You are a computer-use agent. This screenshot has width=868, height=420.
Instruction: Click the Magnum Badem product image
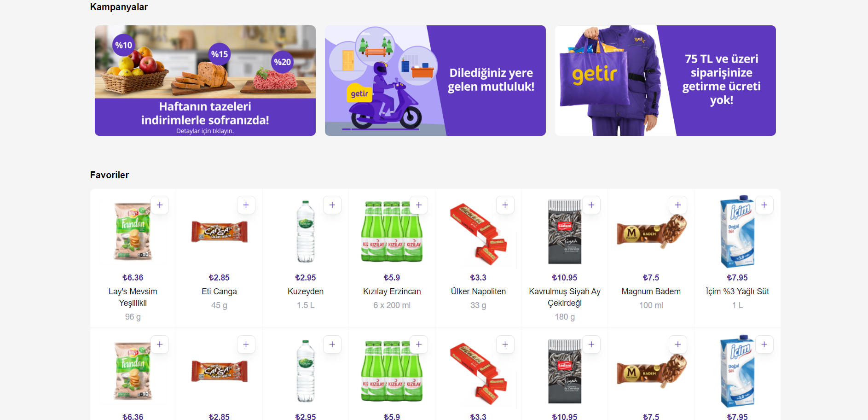click(651, 232)
